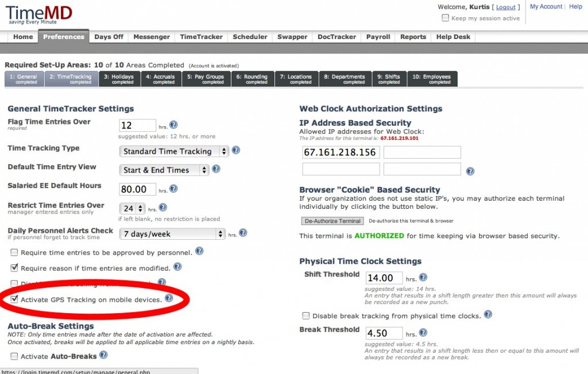This screenshot has width=588, height=374.
Task: Open help icon beside Break Threshold
Action: [x=423, y=332]
